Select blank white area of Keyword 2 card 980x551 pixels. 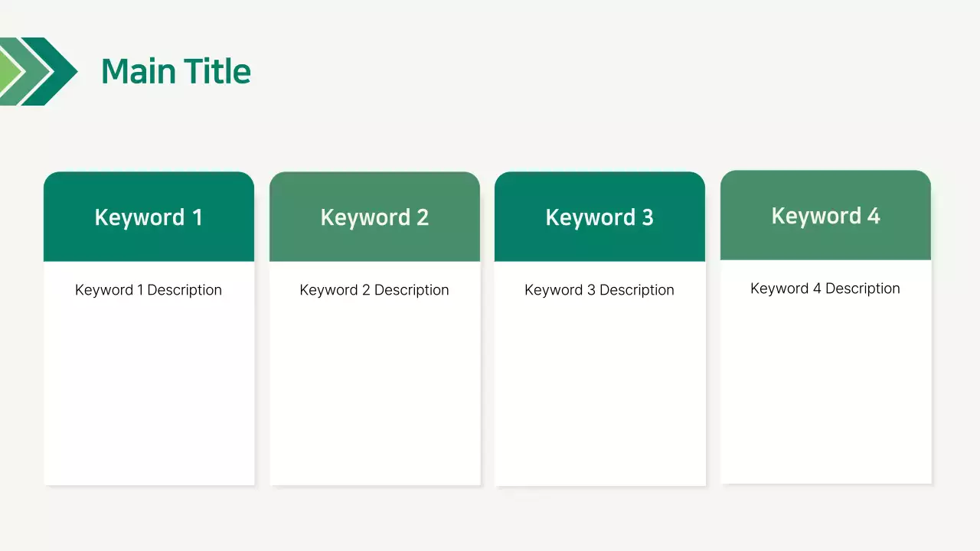[x=374, y=390]
